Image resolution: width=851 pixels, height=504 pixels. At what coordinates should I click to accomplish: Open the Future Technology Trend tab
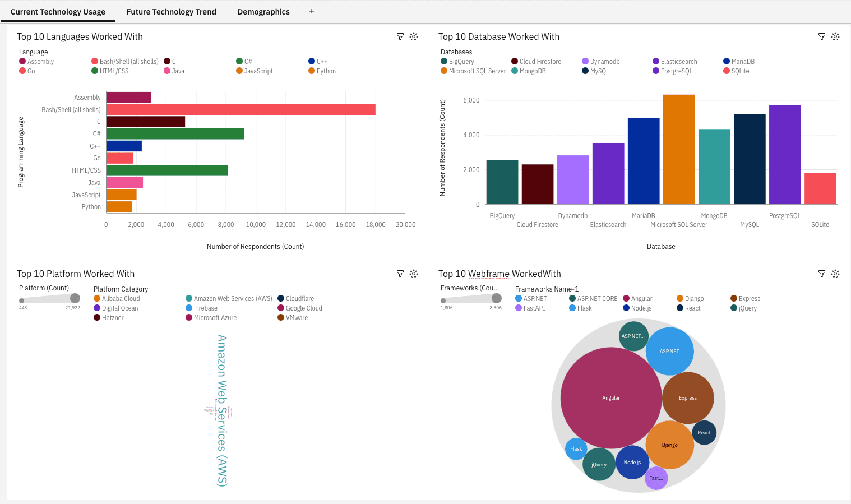click(171, 11)
